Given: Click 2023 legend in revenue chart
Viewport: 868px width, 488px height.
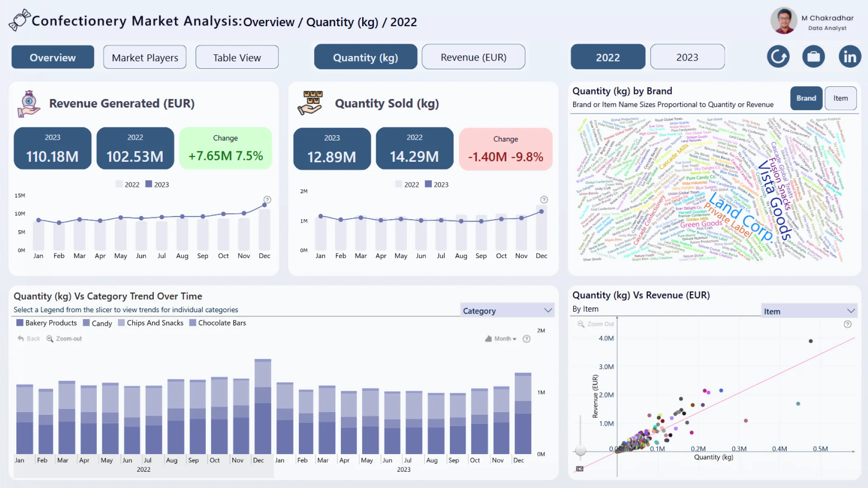Looking at the screenshot, I should click(x=157, y=184).
